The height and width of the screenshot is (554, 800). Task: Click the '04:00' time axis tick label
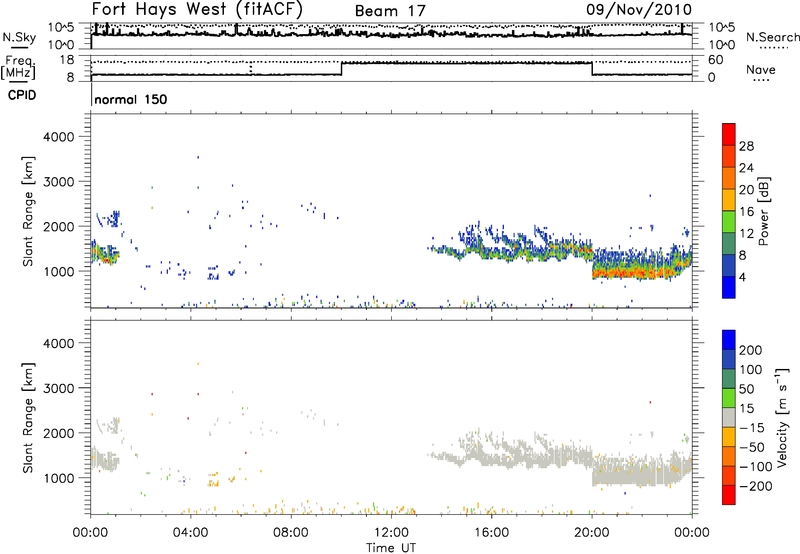coord(190,533)
